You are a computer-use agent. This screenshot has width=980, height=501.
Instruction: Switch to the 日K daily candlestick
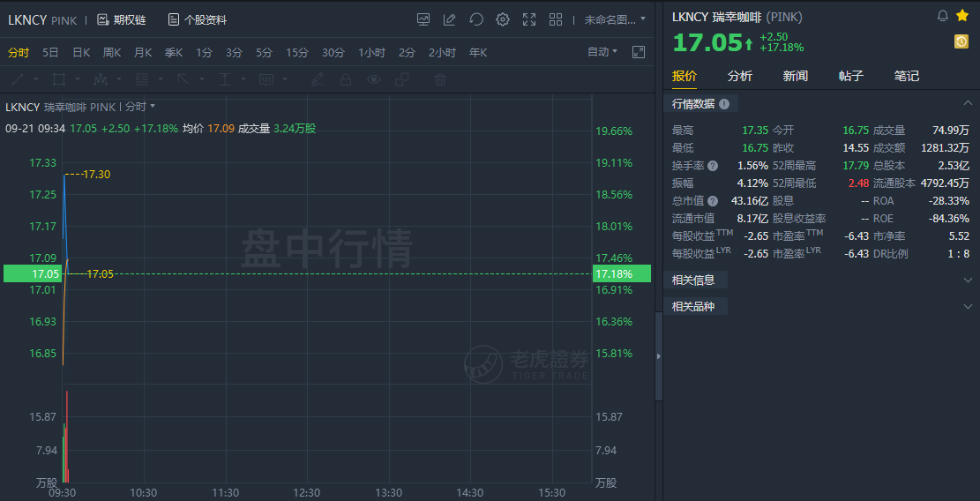click(x=81, y=52)
